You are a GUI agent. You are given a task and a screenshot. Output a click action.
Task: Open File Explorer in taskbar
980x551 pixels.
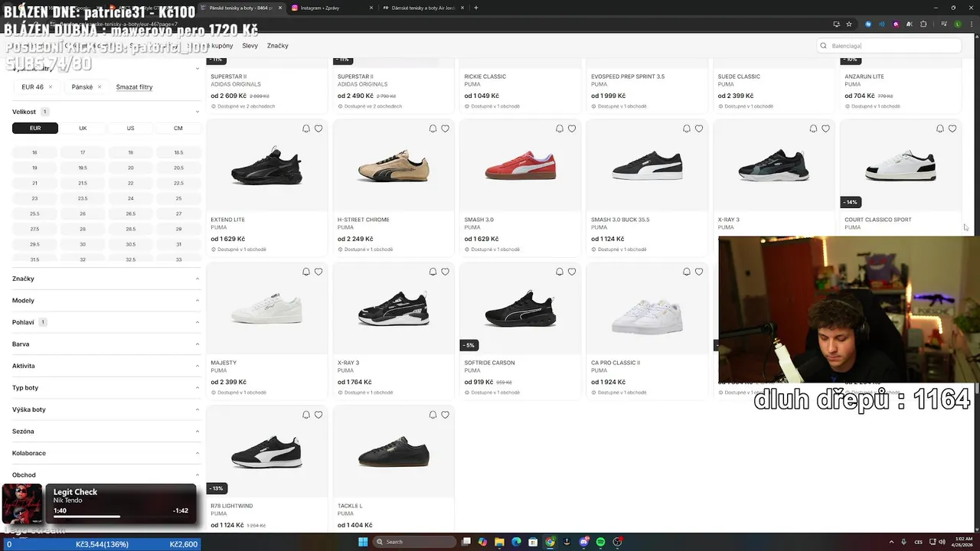[499, 542]
